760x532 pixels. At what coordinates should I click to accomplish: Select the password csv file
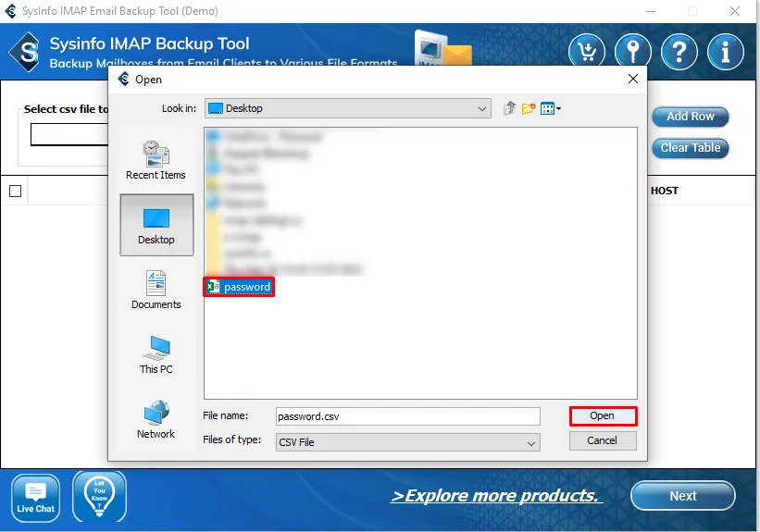239,287
